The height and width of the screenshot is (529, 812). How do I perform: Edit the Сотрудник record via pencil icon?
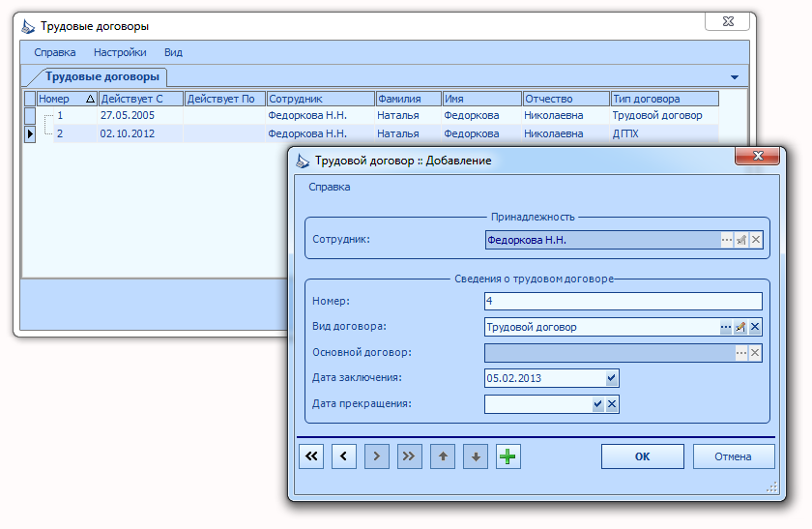(x=741, y=240)
